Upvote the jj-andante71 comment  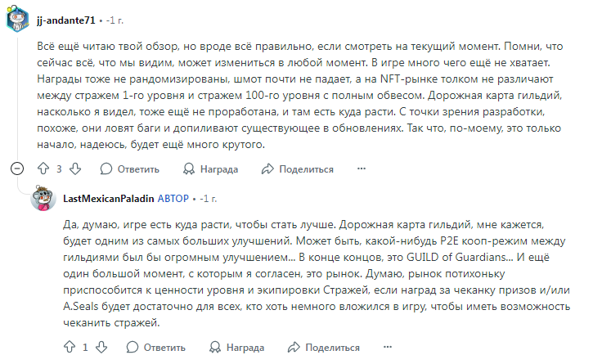(43, 169)
